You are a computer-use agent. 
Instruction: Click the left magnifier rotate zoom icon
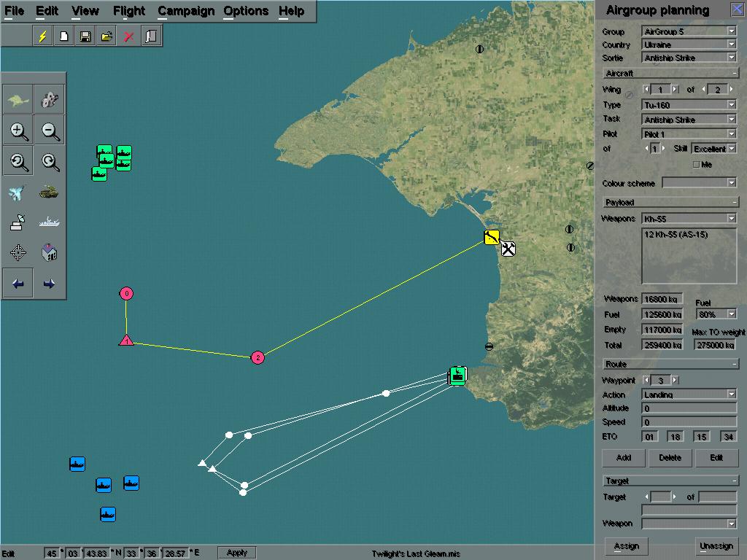coord(18,161)
